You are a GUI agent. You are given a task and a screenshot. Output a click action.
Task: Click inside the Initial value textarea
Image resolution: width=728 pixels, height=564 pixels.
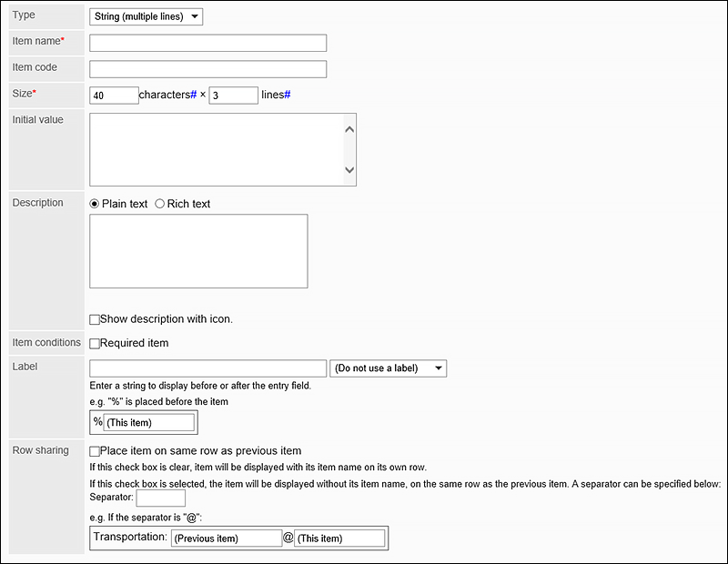217,149
